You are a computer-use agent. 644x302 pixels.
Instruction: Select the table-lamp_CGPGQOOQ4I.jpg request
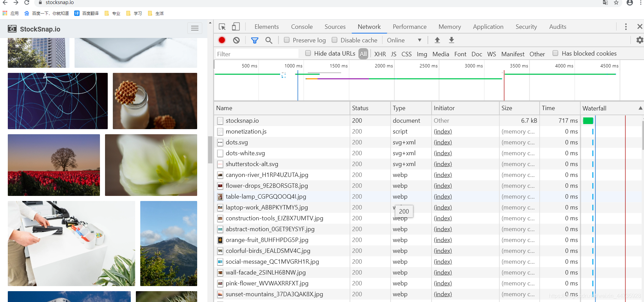429,197
